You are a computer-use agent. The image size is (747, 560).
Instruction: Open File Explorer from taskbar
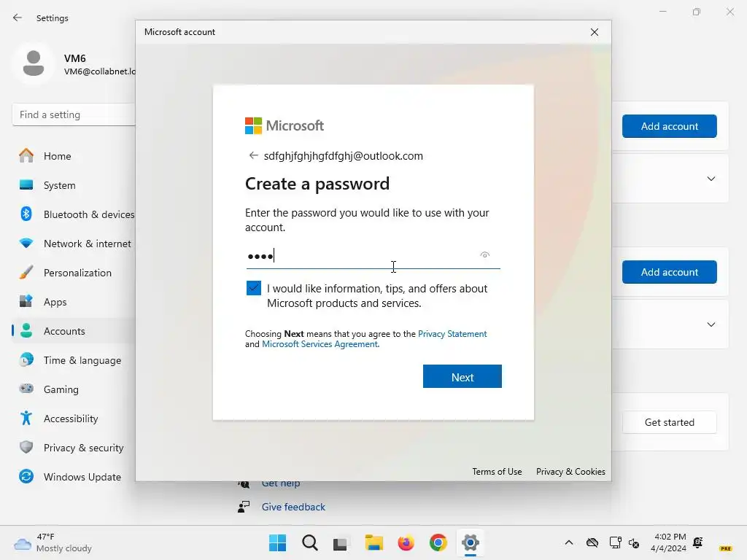(x=374, y=542)
